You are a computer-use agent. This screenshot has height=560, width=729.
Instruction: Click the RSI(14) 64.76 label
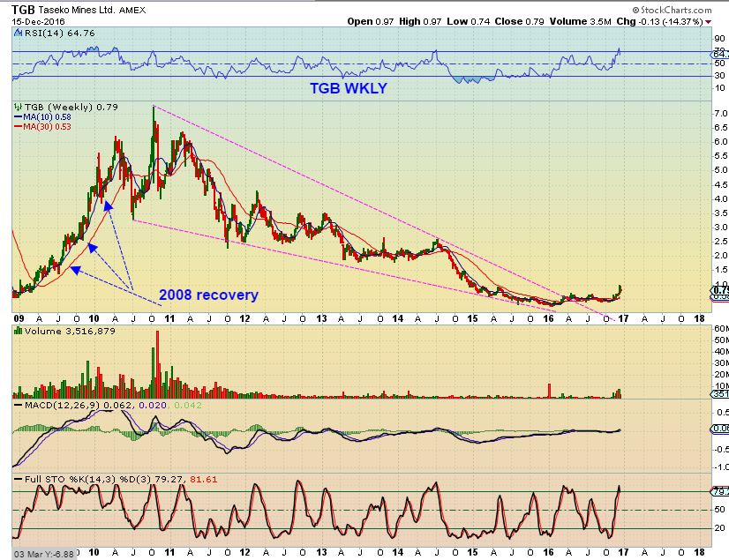pyautogui.click(x=59, y=33)
